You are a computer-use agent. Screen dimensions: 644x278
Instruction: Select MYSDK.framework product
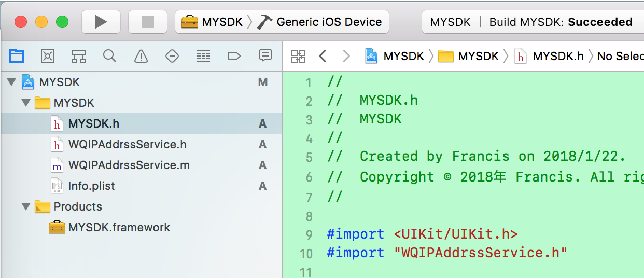click(x=141, y=227)
